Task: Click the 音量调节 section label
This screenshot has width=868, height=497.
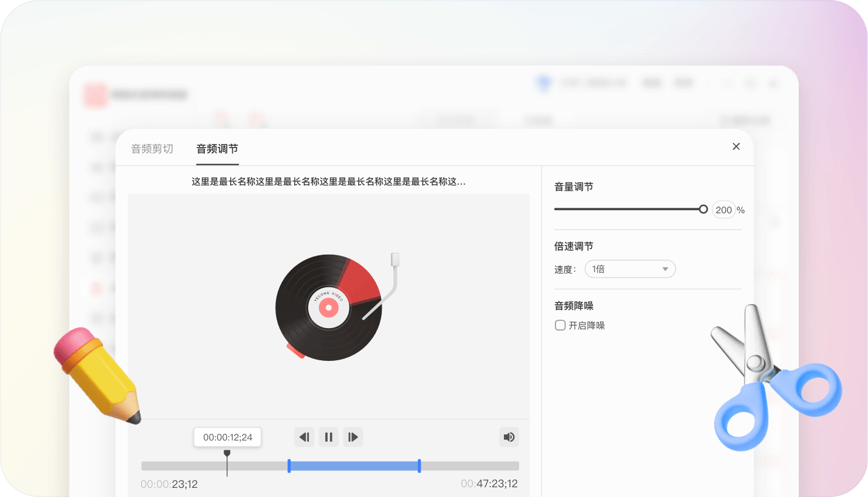Action: click(574, 187)
